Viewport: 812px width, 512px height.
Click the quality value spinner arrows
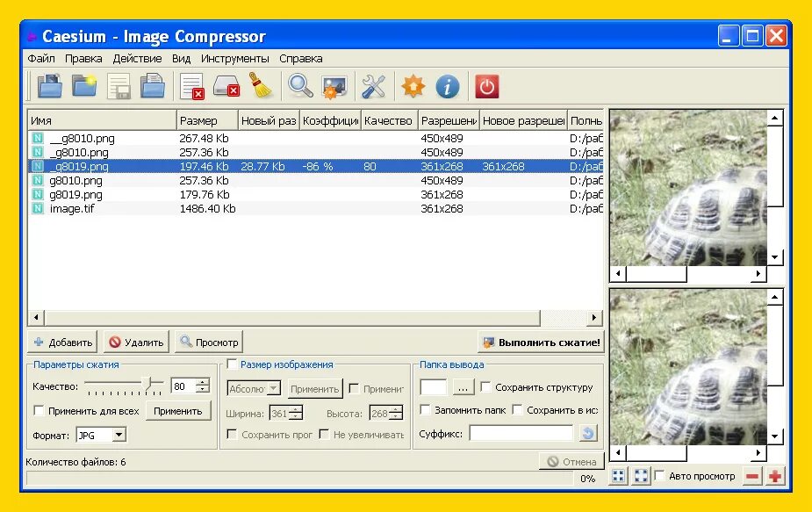[204, 386]
